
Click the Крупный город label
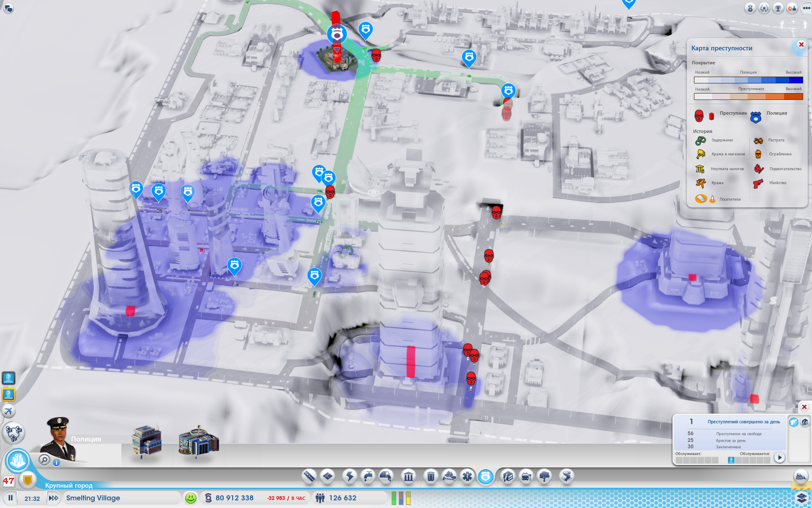tap(69, 486)
